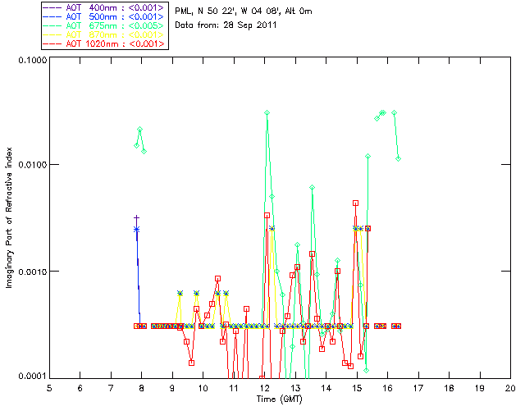Click the x-axis tick label 5
525x420 pixels.
tap(49, 388)
